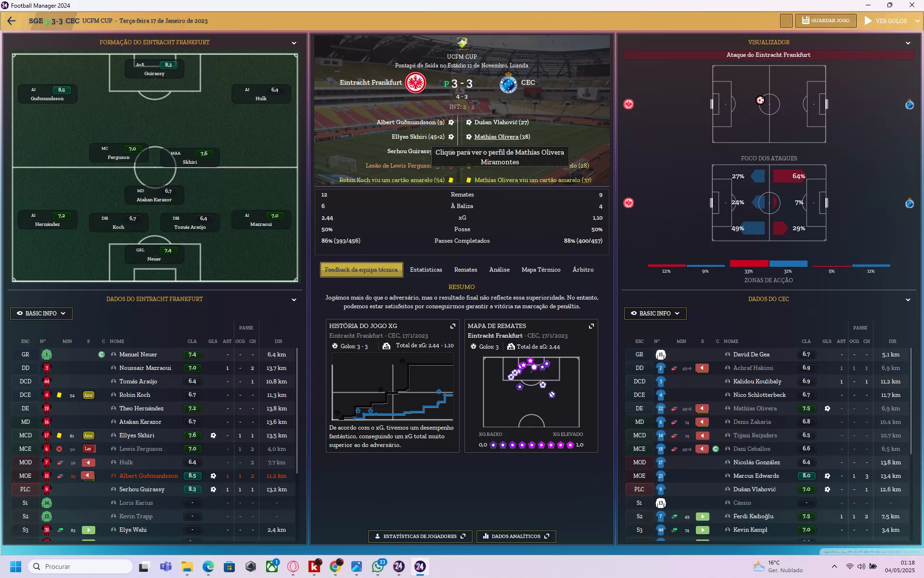The image size is (924, 578).
Task: Click Hulk's substituted-off arrow icon
Action: click(x=89, y=462)
